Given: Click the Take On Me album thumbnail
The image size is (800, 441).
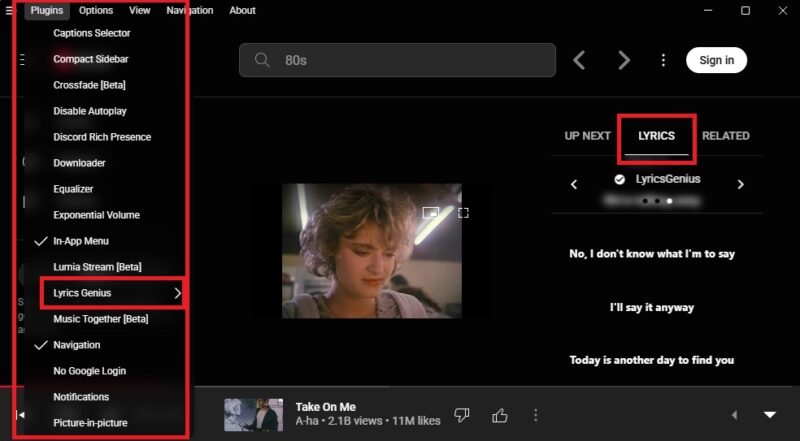Looking at the screenshot, I should (254, 415).
